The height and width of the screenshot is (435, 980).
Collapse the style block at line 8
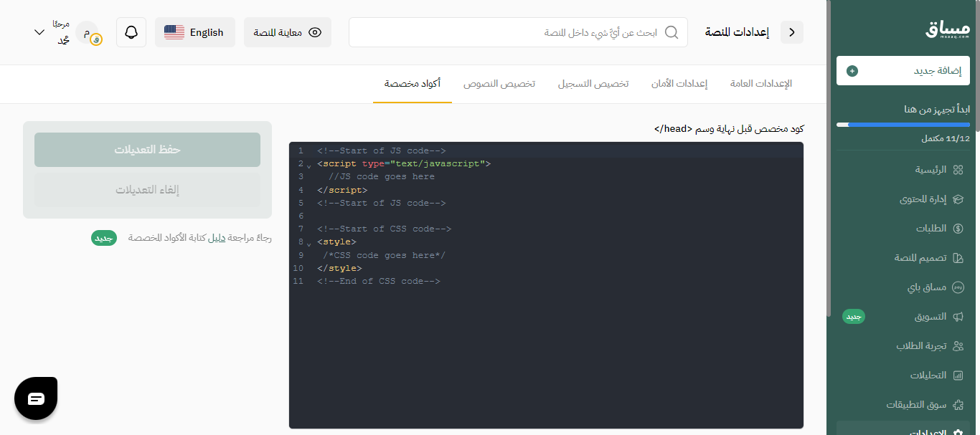tap(308, 244)
